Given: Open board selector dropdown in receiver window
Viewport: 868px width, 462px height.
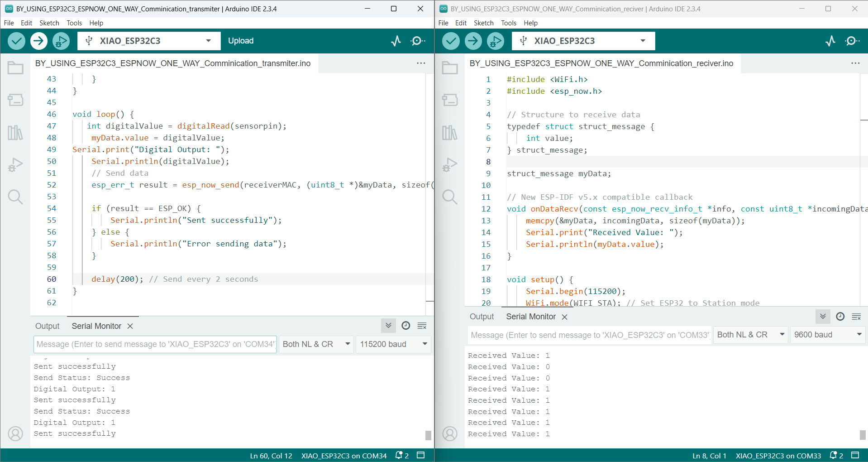Looking at the screenshot, I should click(583, 41).
